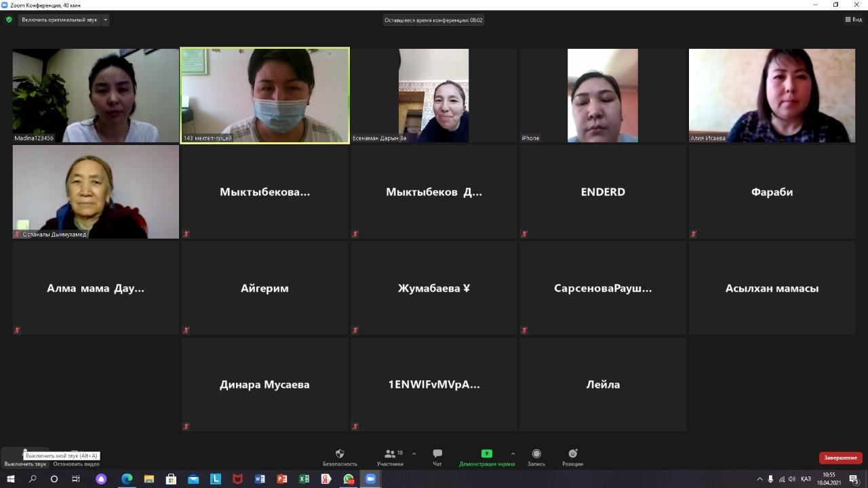
Task: Click the remaining conference time notice
Action: [x=433, y=20]
